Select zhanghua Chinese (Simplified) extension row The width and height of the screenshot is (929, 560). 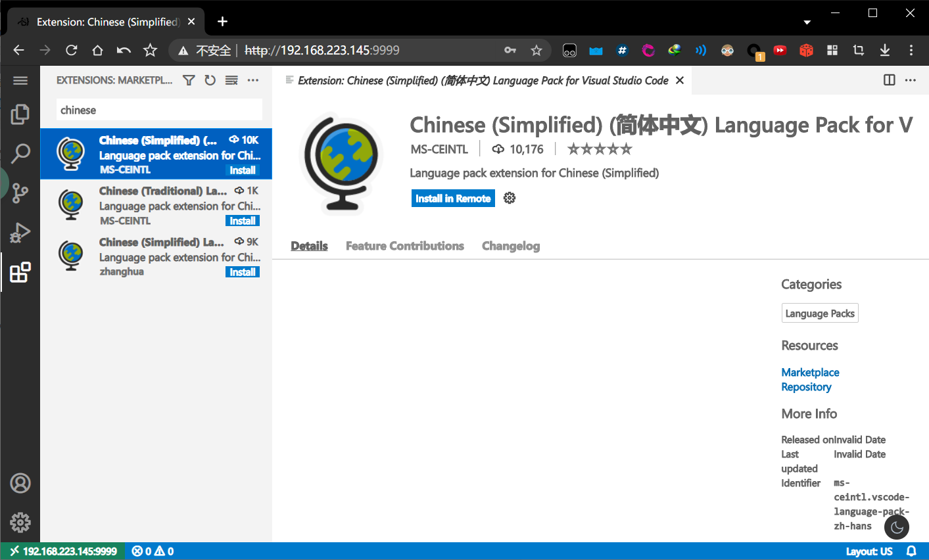tap(156, 256)
